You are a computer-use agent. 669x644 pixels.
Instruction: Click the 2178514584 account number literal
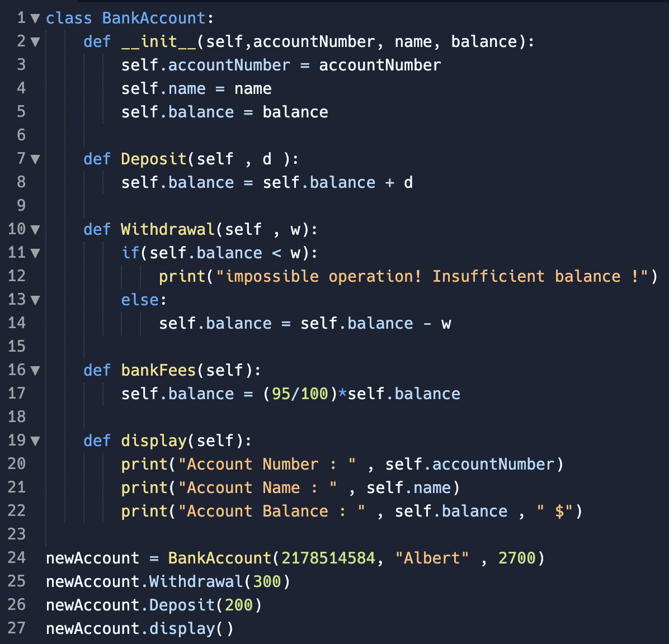pyautogui.click(x=328, y=558)
